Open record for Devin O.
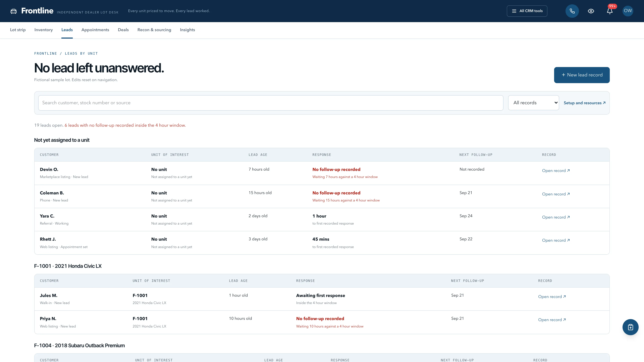Viewport: 644px width, 362px height. tap(556, 171)
